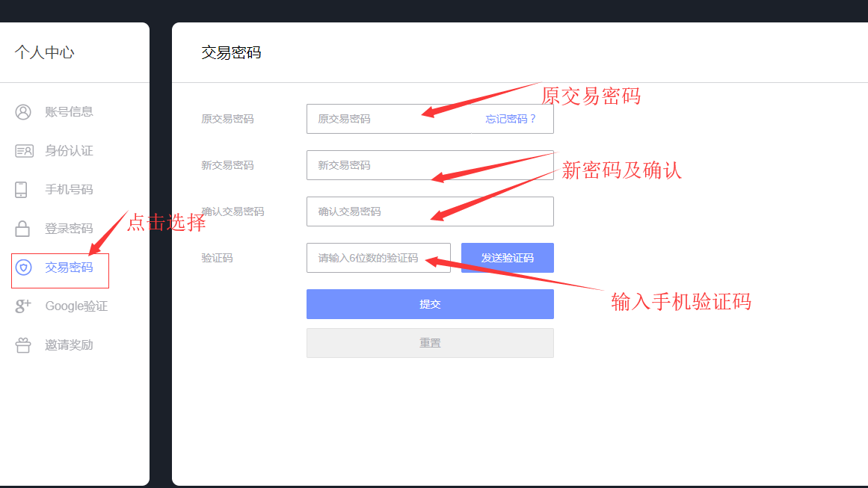The image size is (868, 488).
Task: Click into the 确认交易密码 input field
Action: (430, 211)
